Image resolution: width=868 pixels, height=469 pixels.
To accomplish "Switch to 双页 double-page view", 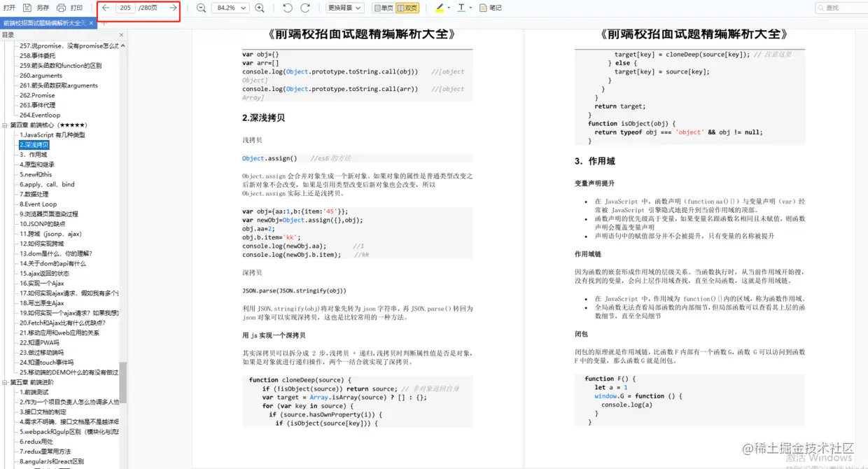I will coord(407,8).
